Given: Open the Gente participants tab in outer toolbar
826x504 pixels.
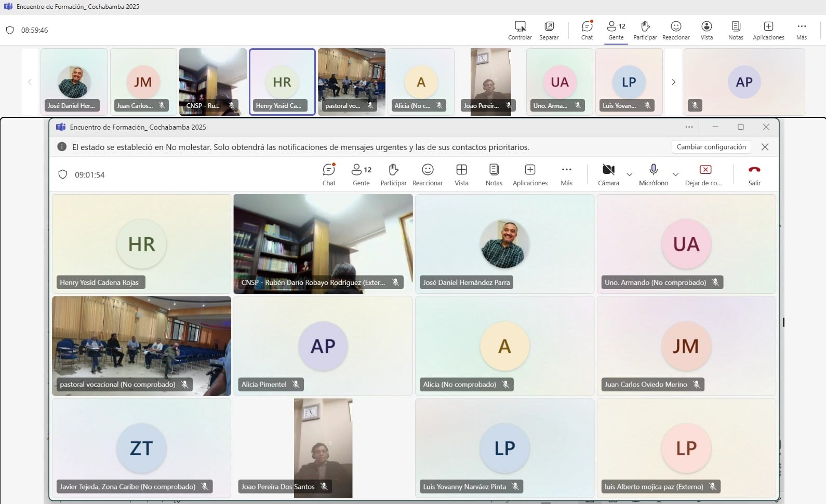Looking at the screenshot, I should coord(616,30).
